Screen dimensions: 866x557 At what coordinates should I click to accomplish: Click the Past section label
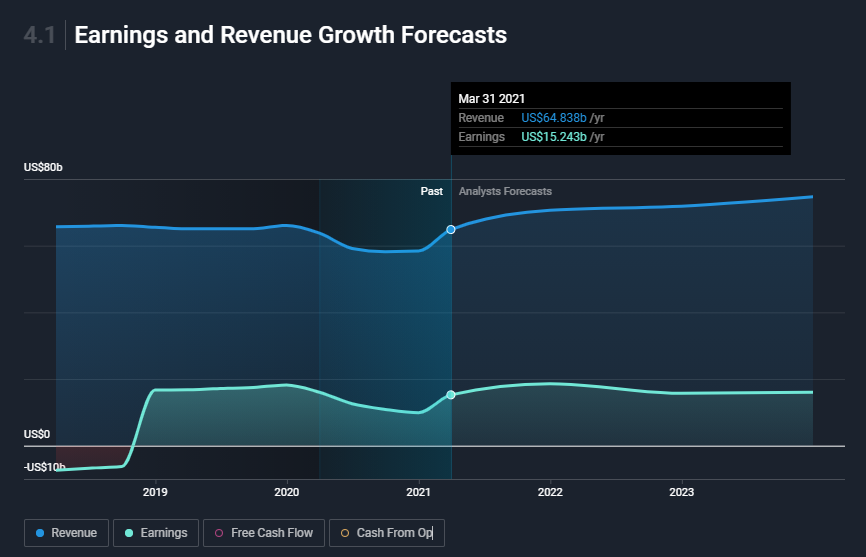(431, 191)
